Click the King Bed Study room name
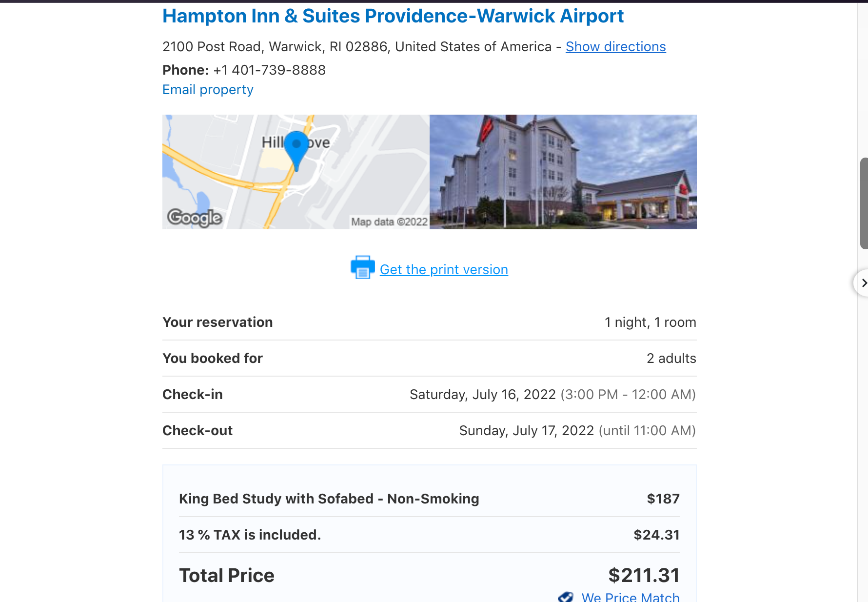The image size is (868, 602). tap(329, 499)
